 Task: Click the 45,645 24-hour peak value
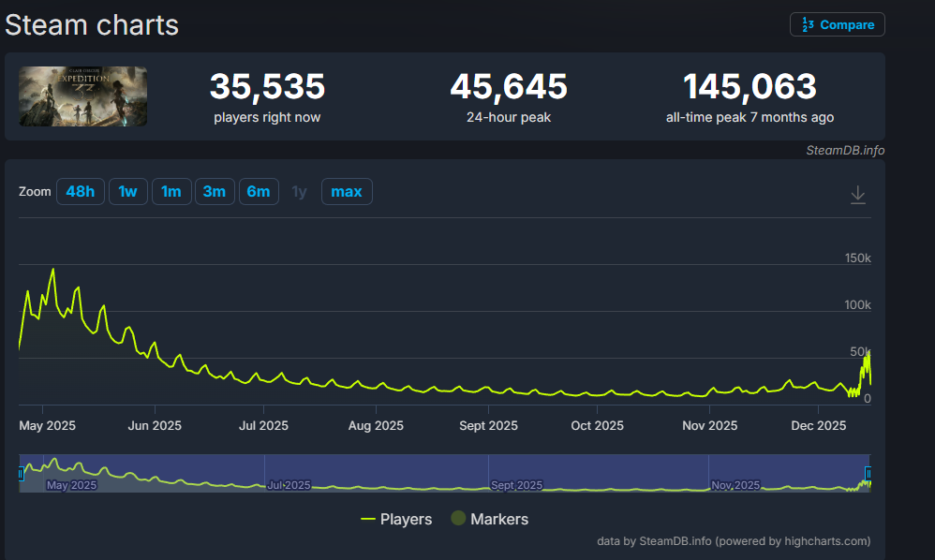pyautogui.click(x=509, y=86)
